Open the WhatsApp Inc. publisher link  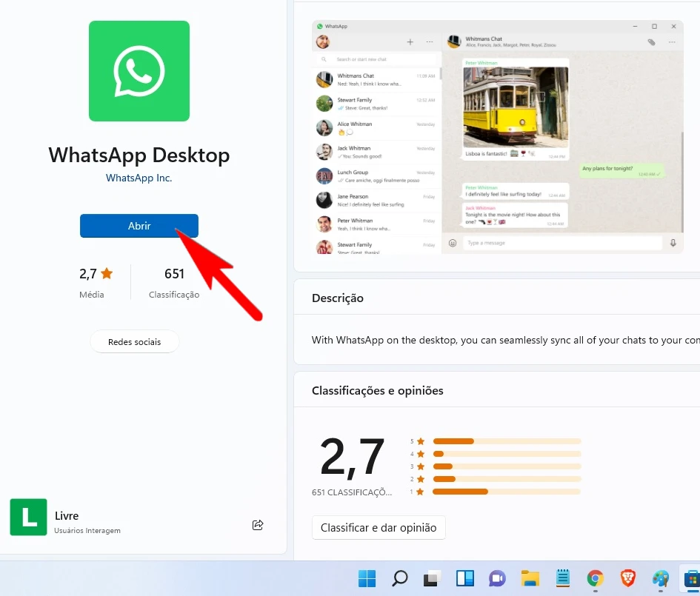pyautogui.click(x=139, y=178)
